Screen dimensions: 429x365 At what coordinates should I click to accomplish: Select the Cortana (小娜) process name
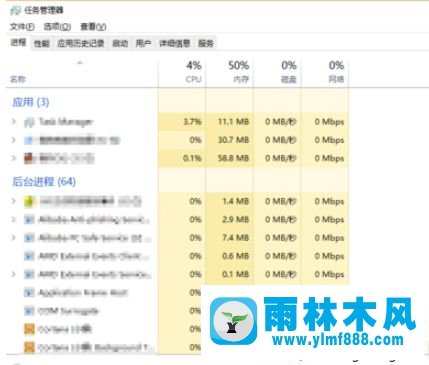pos(65,329)
